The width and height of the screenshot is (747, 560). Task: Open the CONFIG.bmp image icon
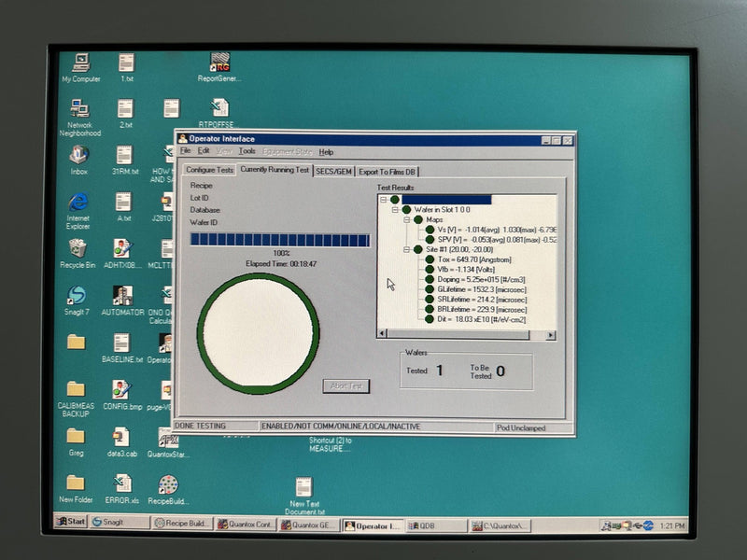(x=119, y=389)
